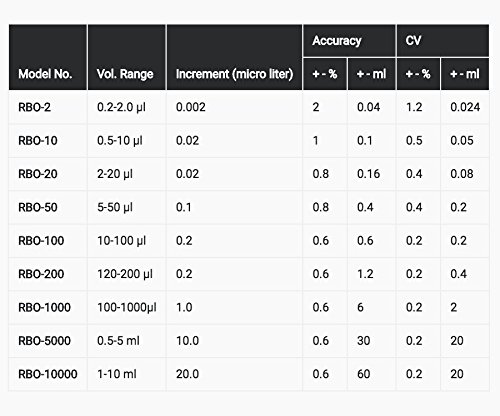This screenshot has width=500, height=416.
Task: Select the RBO-20 row label
Action: pyautogui.click(x=38, y=174)
